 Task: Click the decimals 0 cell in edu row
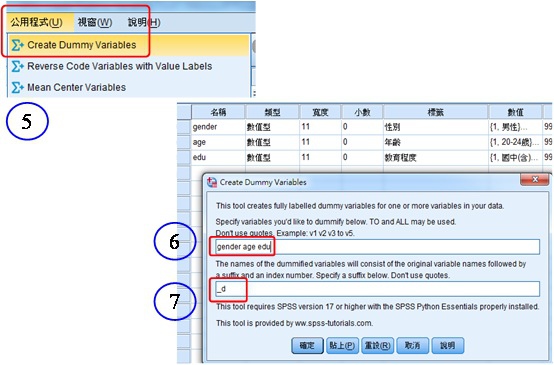click(362, 157)
